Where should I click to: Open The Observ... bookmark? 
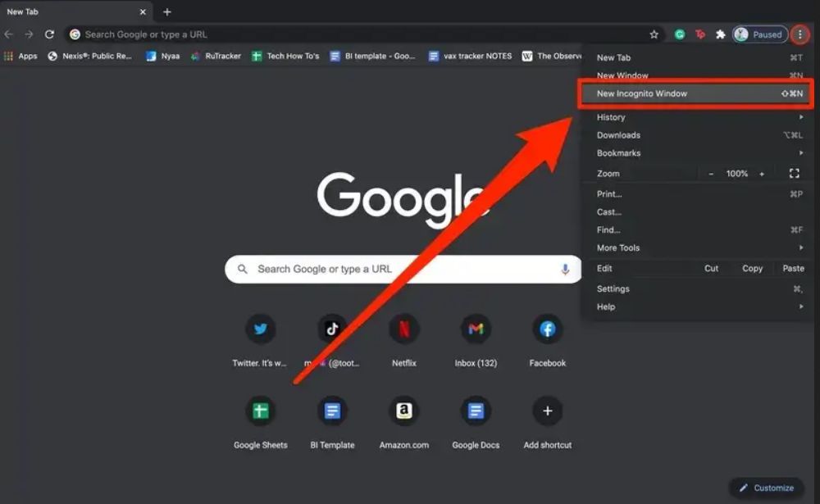552,56
